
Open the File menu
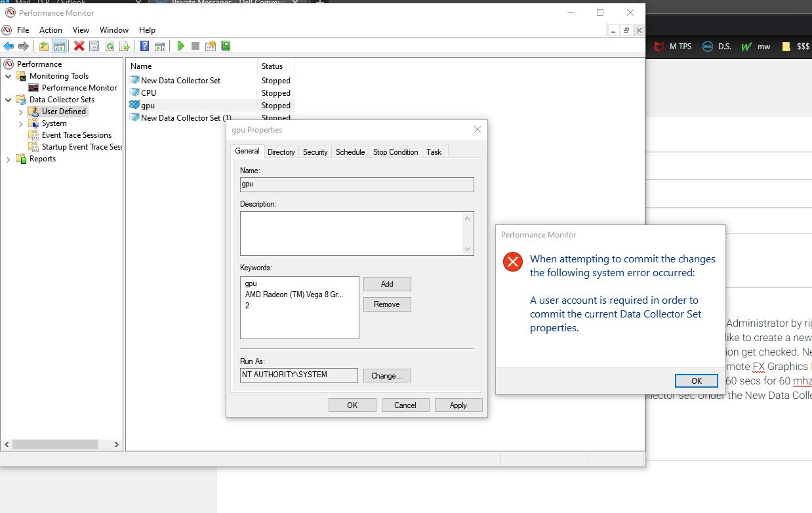point(23,30)
